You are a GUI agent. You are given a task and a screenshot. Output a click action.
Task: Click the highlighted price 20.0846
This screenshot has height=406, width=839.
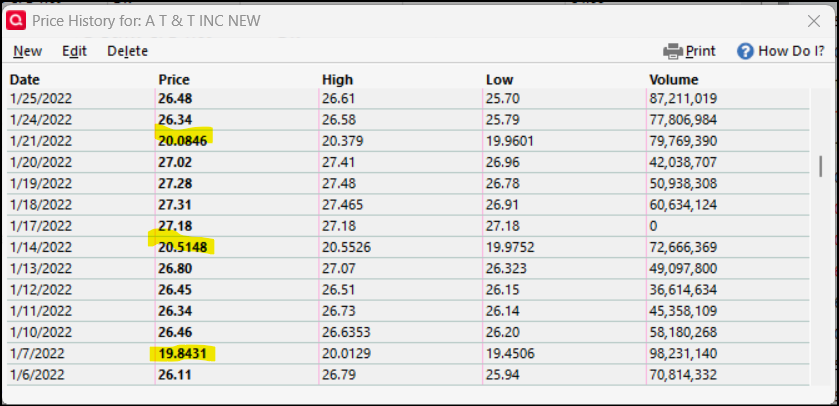pos(182,141)
